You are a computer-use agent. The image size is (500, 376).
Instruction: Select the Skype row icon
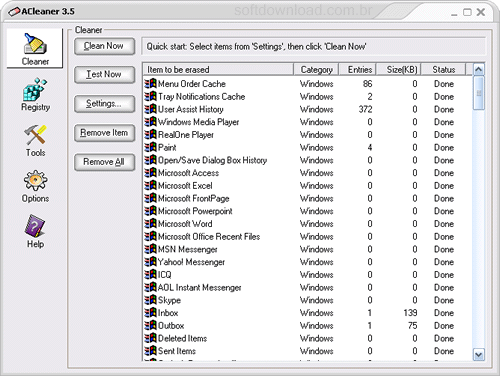[150, 300]
